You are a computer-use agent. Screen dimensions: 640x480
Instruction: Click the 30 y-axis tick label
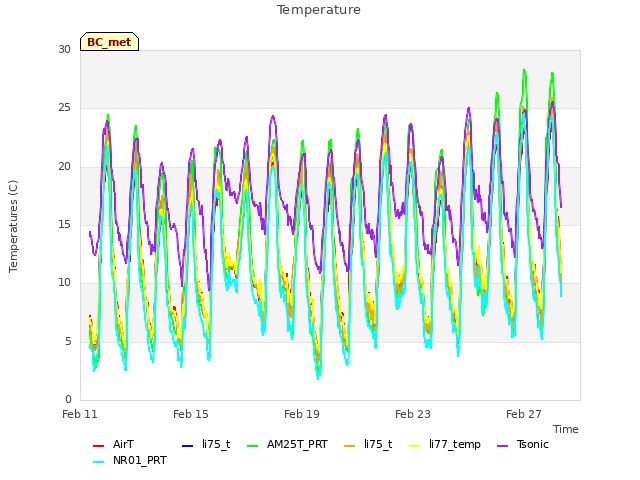[x=64, y=50]
